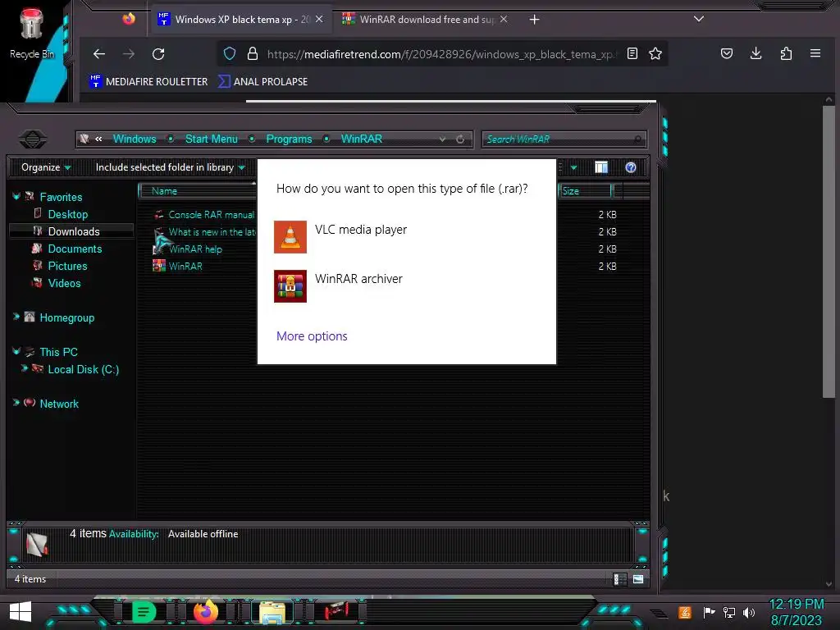
Task: Open MEDIAFIRE ROULETTER bookmark
Action: 148,81
